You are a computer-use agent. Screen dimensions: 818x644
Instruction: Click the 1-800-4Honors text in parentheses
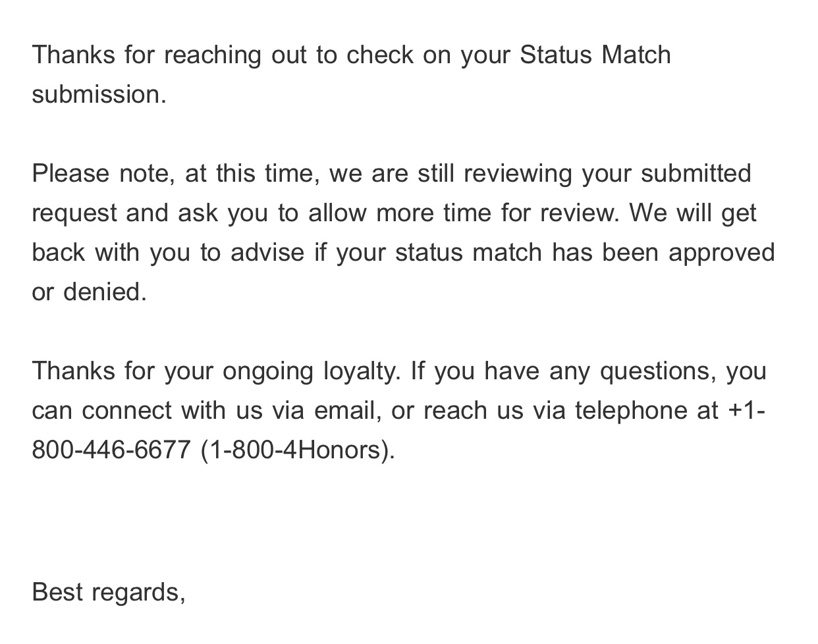(x=297, y=450)
